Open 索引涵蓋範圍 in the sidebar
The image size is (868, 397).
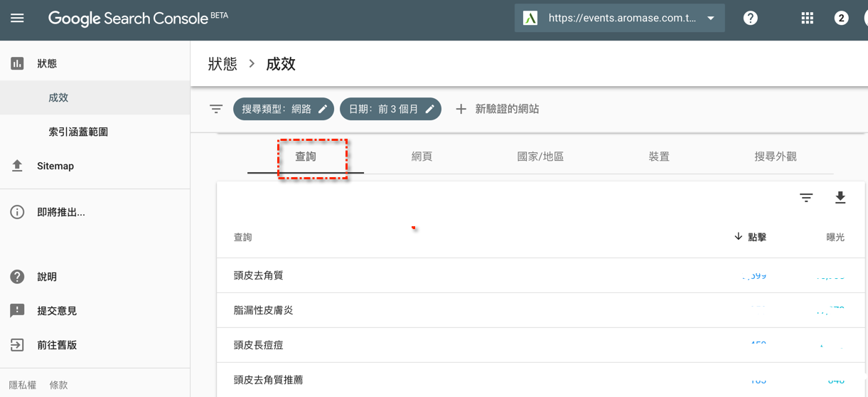(x=78, y=132)
